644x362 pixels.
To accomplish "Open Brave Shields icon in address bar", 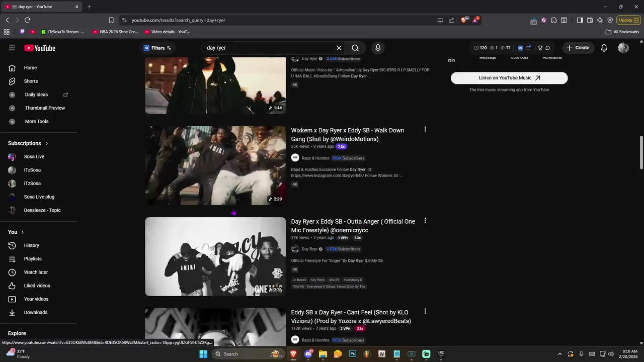I will [x=464, y=20].
